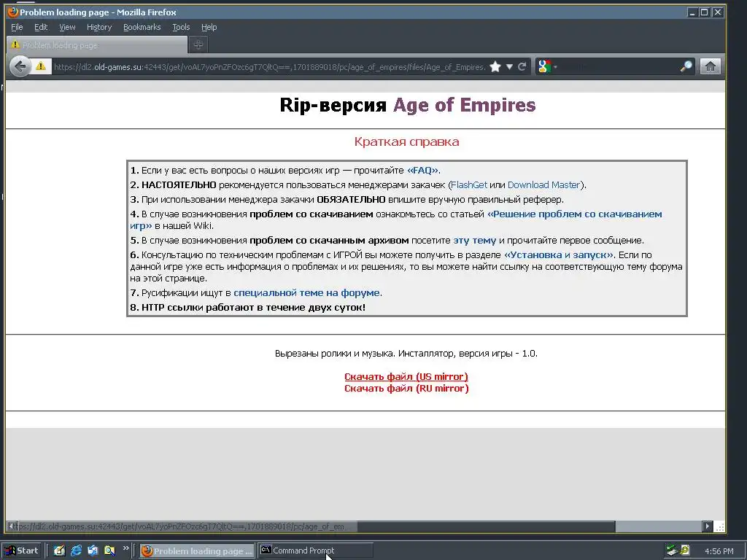The image size is (747, 560).
Task: Reload the page with the refresh icon
Action: tap(522, 66)
